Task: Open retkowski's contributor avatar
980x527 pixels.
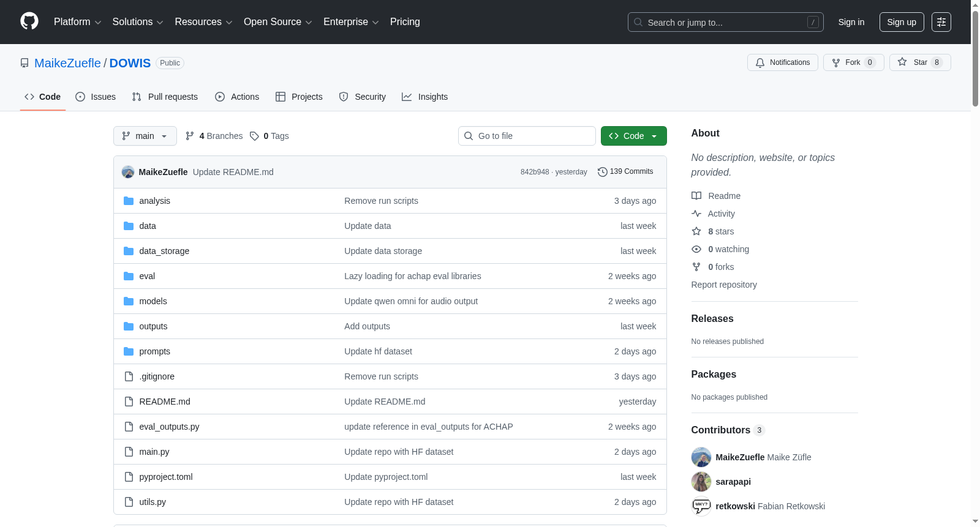Action: [701, 506]
